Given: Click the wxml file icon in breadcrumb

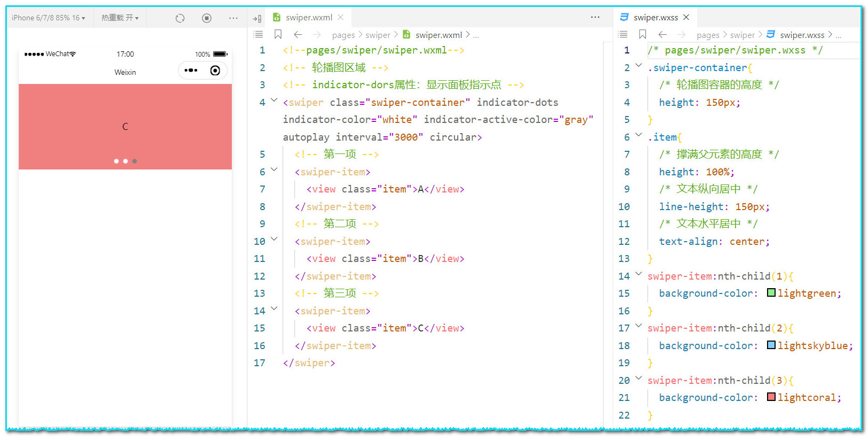Looking at the screenshot, I should (x=406, y=34).
